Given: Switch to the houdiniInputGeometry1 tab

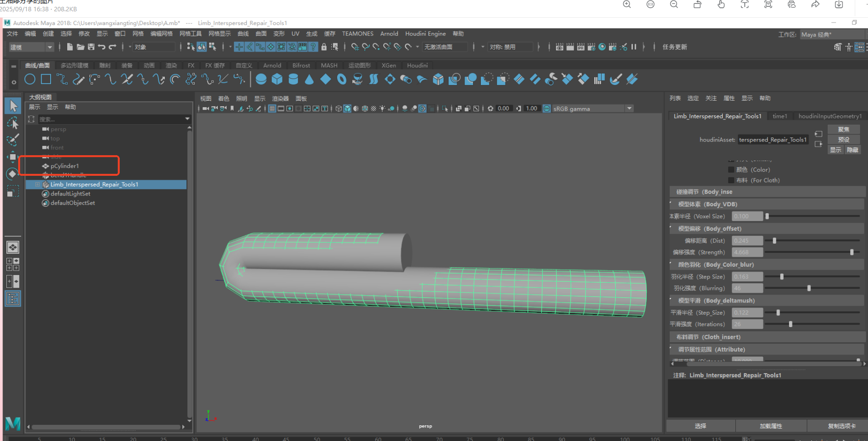Looking at the screenshot, I should (x=829, y=116).
